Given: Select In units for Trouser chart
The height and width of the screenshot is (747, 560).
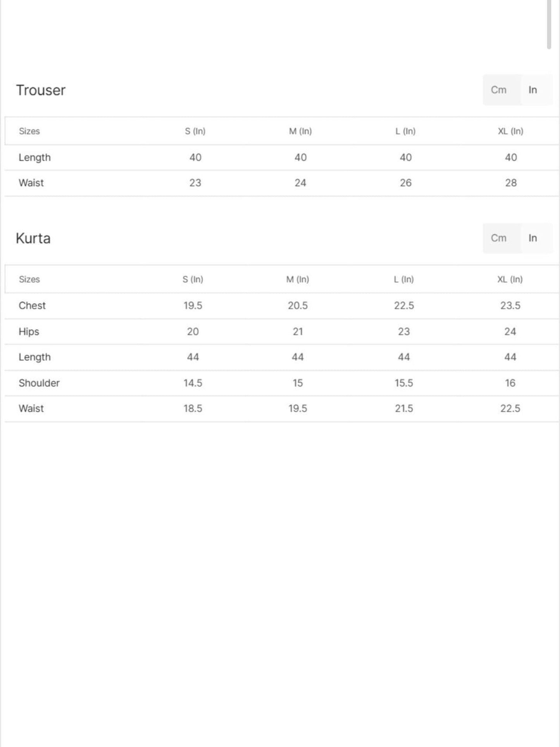Looking at the screenshot, I should click(x=533, y=90).
